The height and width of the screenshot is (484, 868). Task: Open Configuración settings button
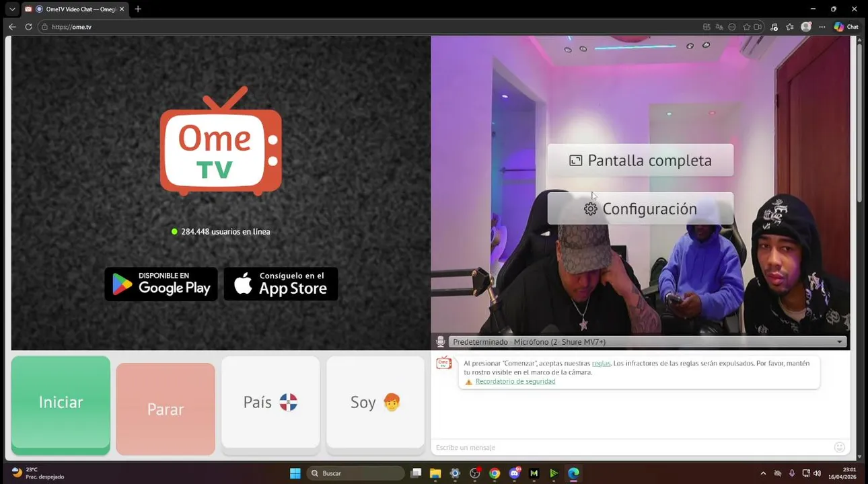(641, 208)
